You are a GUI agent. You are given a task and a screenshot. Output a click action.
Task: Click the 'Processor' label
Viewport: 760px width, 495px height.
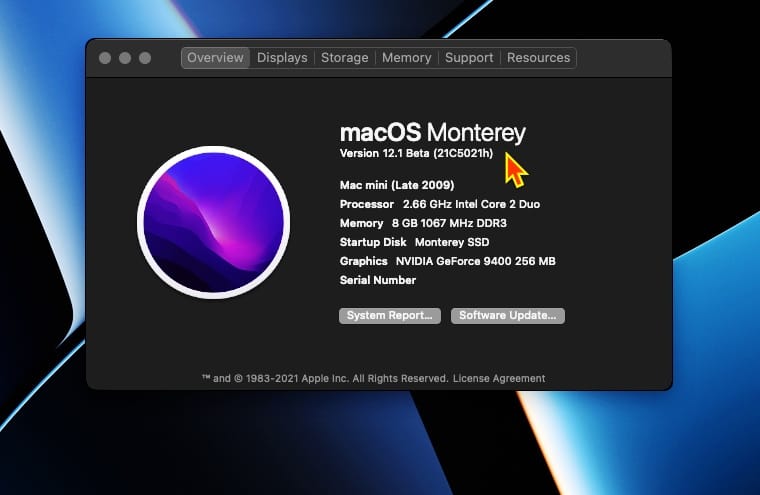pos(366,204)
